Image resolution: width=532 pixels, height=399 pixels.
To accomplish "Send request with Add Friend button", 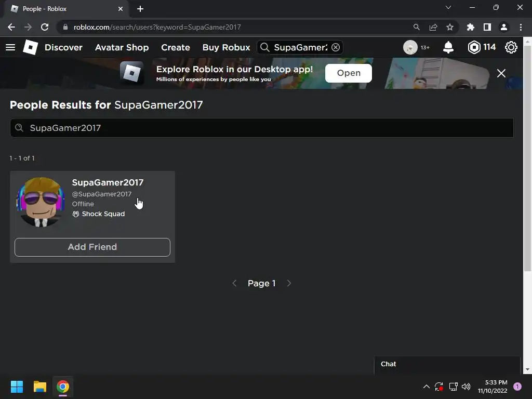I will (92, 247).
